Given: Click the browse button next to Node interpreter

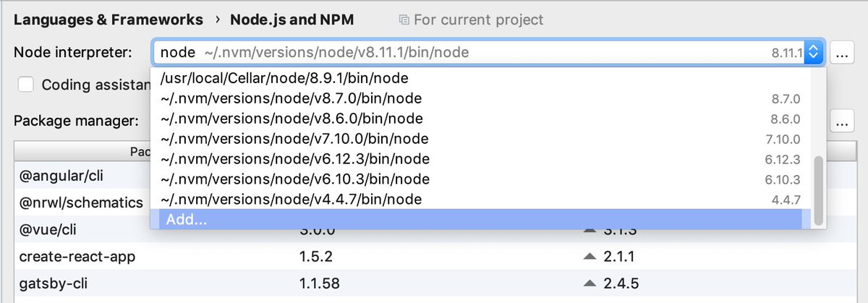Looking at the screenshot, I should pos(841,53).
